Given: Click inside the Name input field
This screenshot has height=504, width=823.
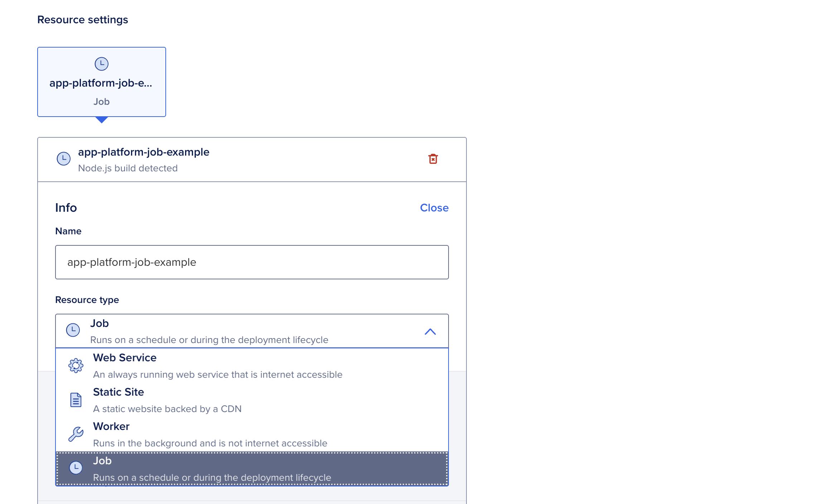Looking at the screenshot, I should point(251,262).
